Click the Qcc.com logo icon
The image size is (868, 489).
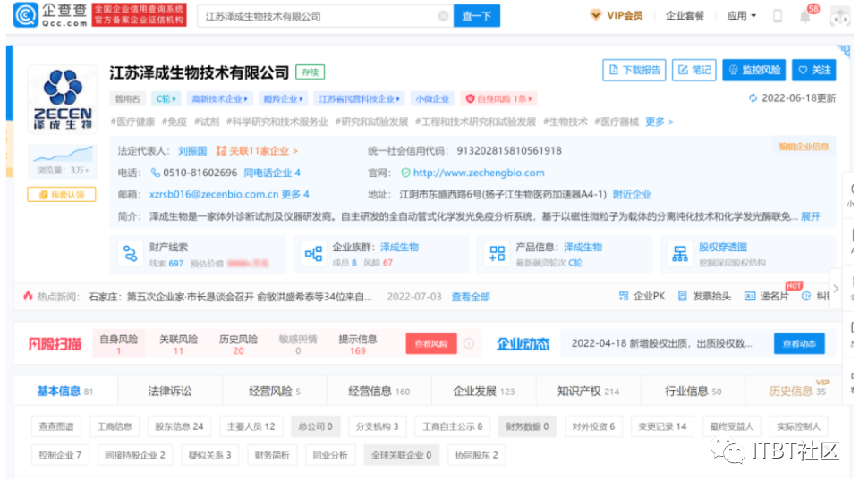pos(26,15)
